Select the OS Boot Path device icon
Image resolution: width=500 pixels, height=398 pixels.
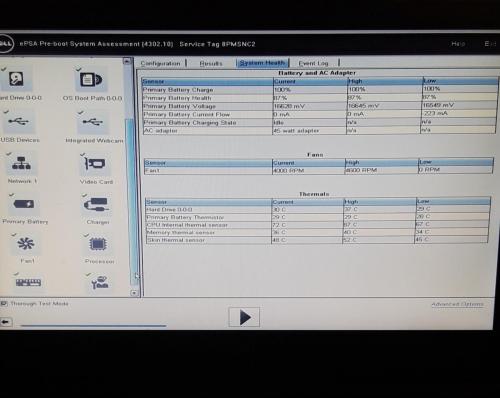[91, 80]
